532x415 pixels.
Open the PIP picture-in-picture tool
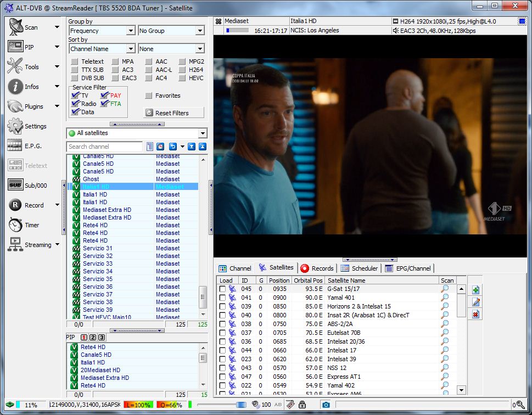[x=15, y=47]
